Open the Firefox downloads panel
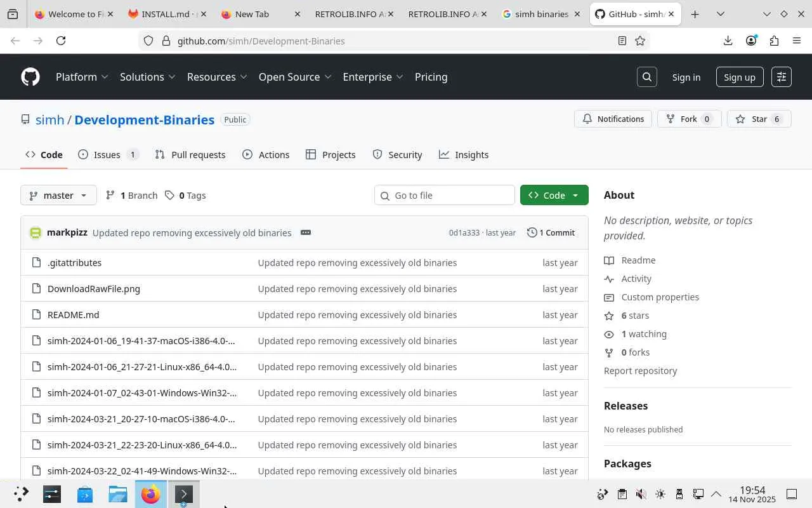The image size is (812, 508). coord(728,41)
